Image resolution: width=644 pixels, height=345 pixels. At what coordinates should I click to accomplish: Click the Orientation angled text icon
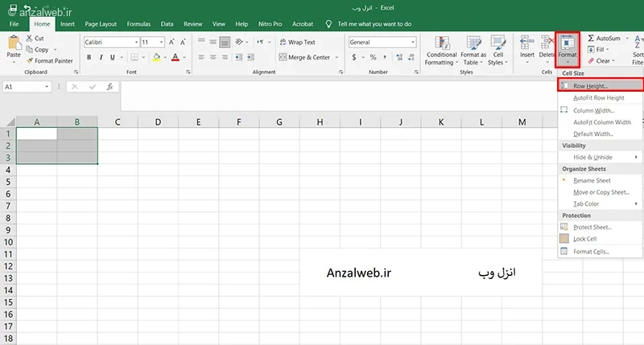[239, 42]
